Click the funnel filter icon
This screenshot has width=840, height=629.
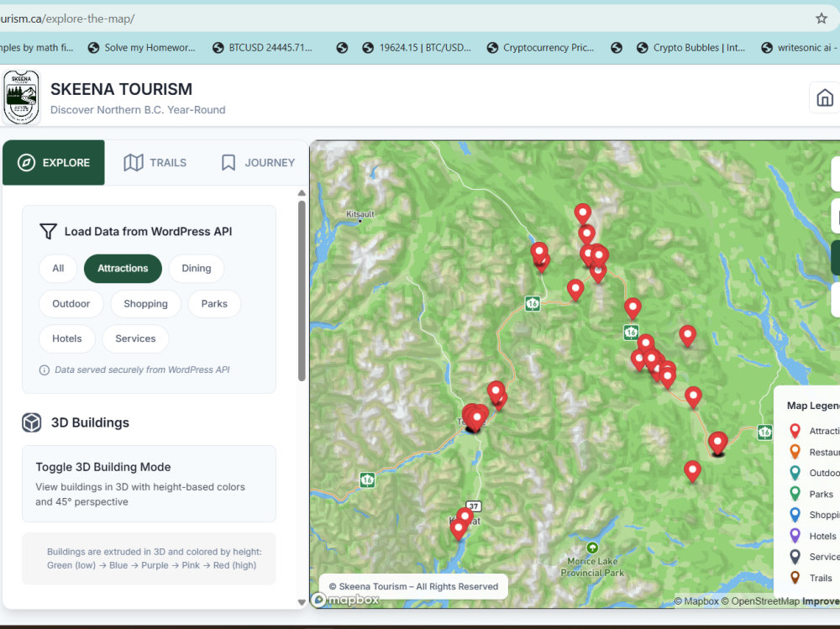click(48, 232)
